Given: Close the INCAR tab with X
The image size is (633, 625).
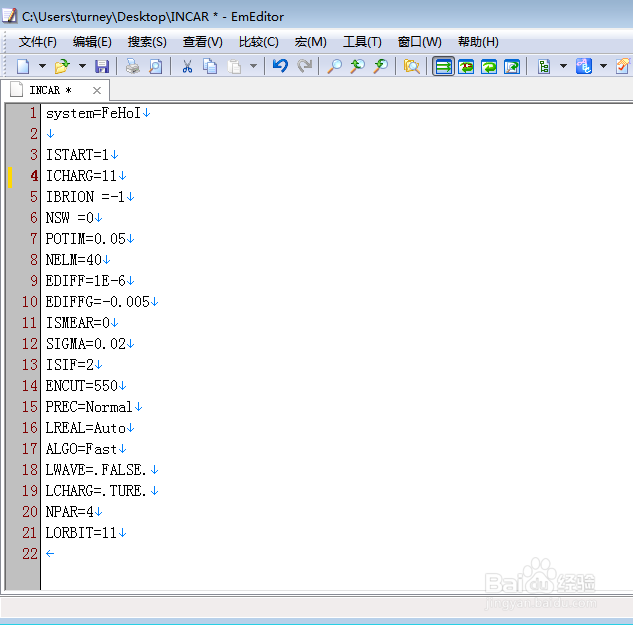Looking at the screenshot, I should (97, 90).
